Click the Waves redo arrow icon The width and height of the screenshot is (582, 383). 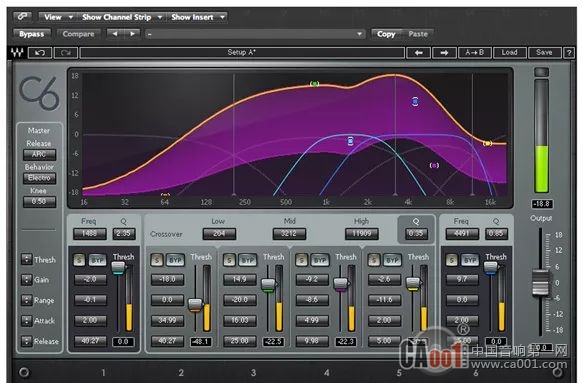click(66, 53)
